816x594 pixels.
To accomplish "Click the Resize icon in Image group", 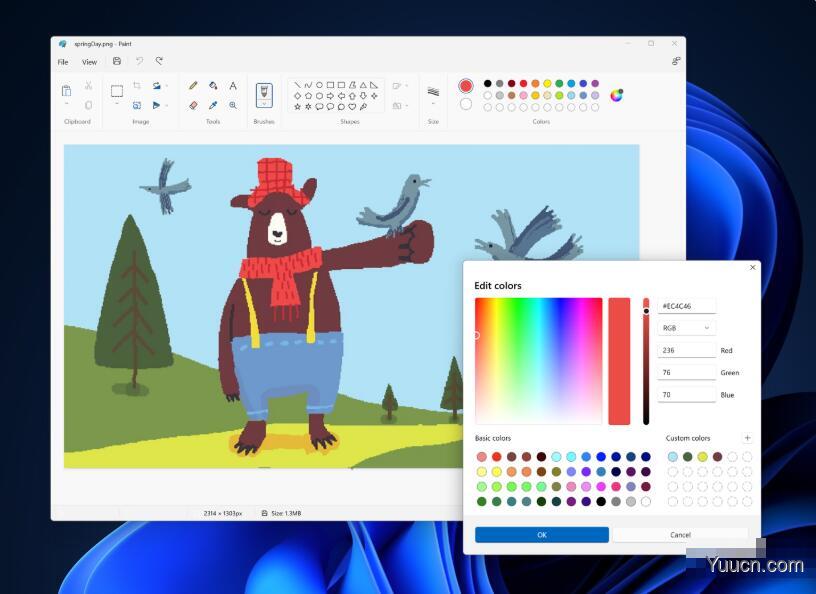I will pos(137,105).
